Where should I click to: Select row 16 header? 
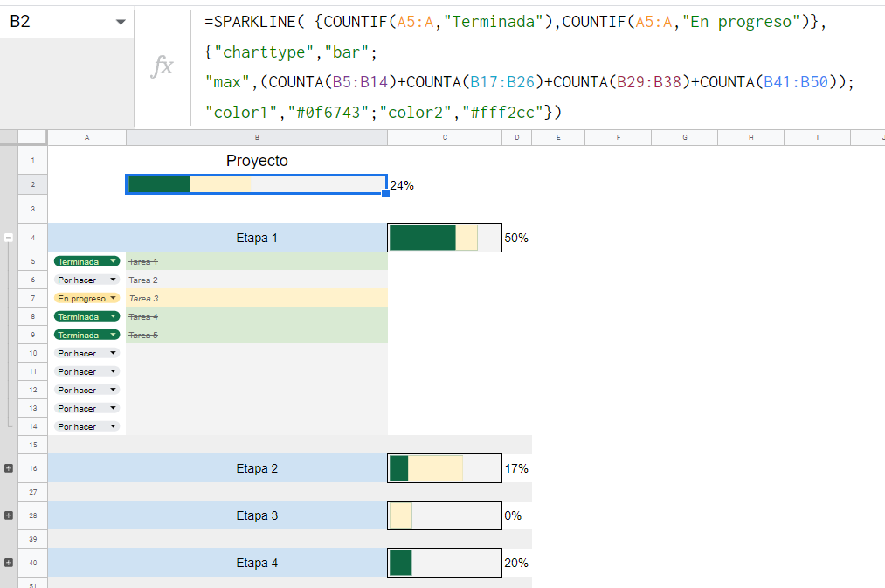[x=32, y=468]
